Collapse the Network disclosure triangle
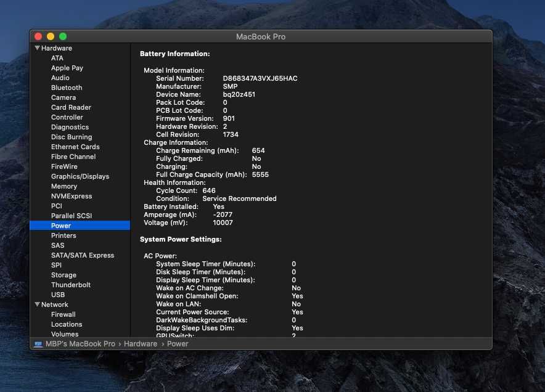Viewport: 545px width, 392px height. (x=37, y=304)
